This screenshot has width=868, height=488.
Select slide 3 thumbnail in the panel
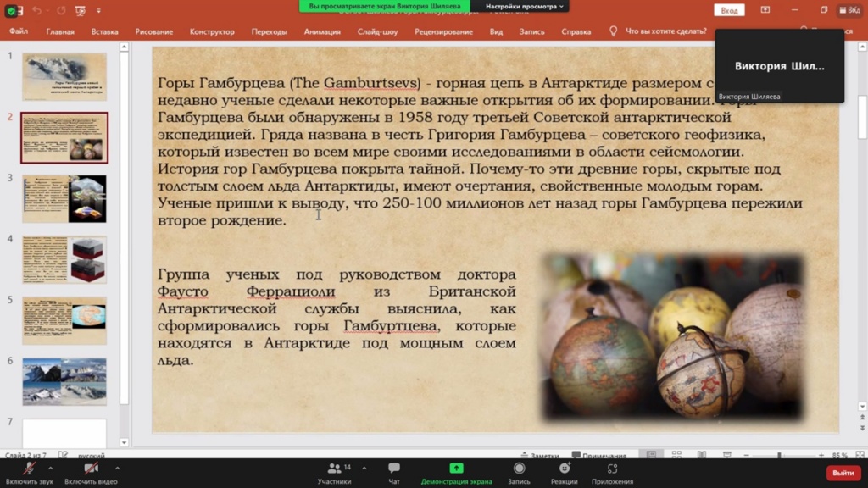(x=64, y=198)
